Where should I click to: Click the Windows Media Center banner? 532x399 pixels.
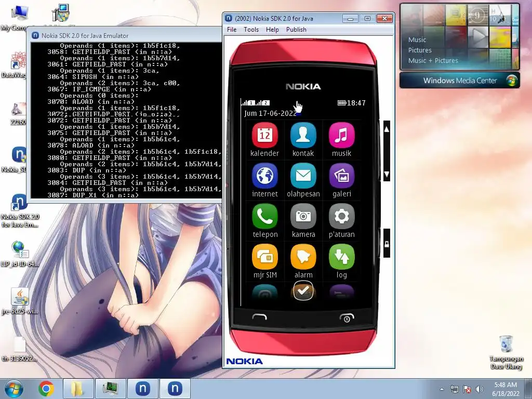pos(459,81)
